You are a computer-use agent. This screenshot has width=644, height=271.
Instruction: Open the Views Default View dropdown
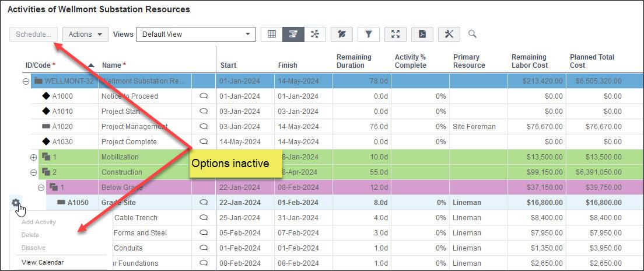click(195, 34)
